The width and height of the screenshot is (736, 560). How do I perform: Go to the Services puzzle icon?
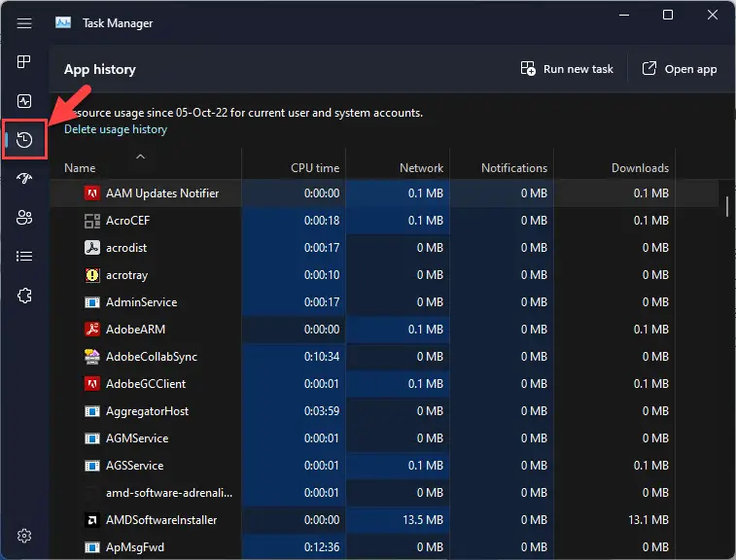point(24,296)
